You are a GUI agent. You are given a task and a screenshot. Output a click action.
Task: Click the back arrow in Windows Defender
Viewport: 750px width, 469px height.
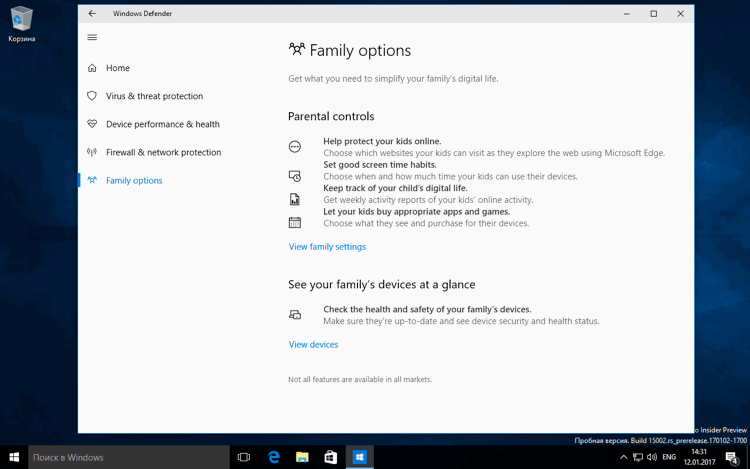pos(92,13)
